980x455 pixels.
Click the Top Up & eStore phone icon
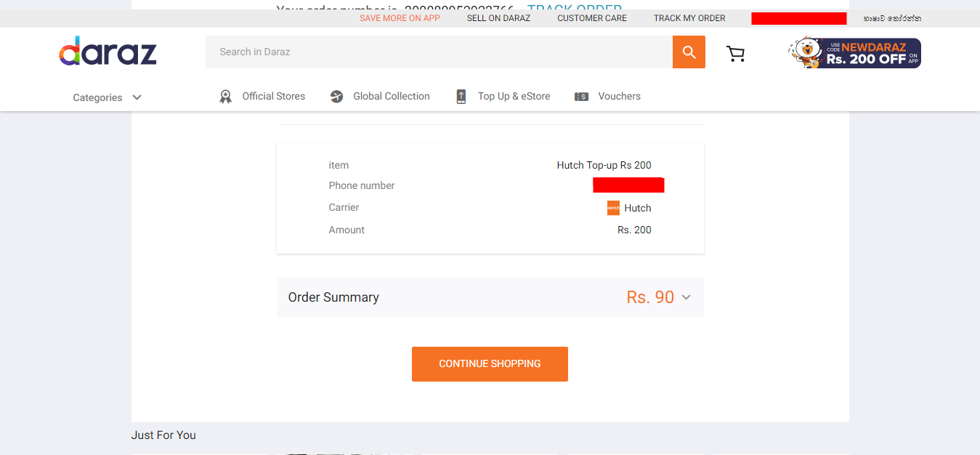[461, 97]
